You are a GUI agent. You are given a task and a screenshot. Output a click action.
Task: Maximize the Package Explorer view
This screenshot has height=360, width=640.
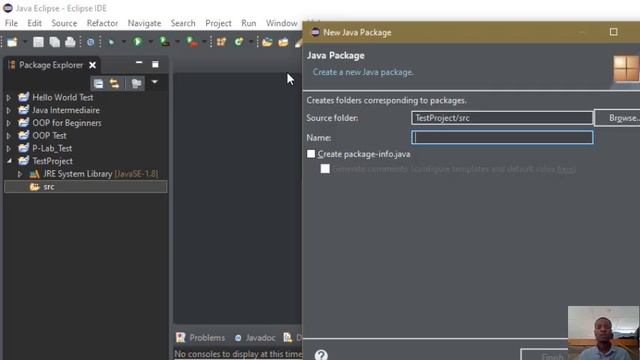tap(155, 64)
